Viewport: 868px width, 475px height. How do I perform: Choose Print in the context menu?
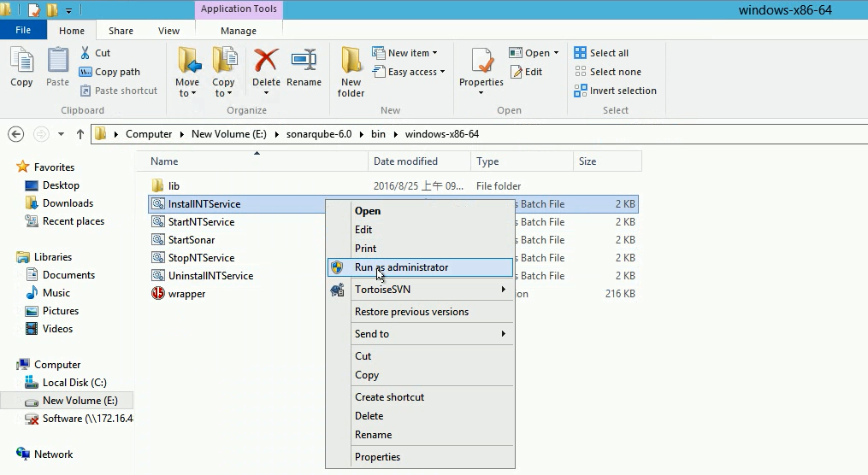420,249
